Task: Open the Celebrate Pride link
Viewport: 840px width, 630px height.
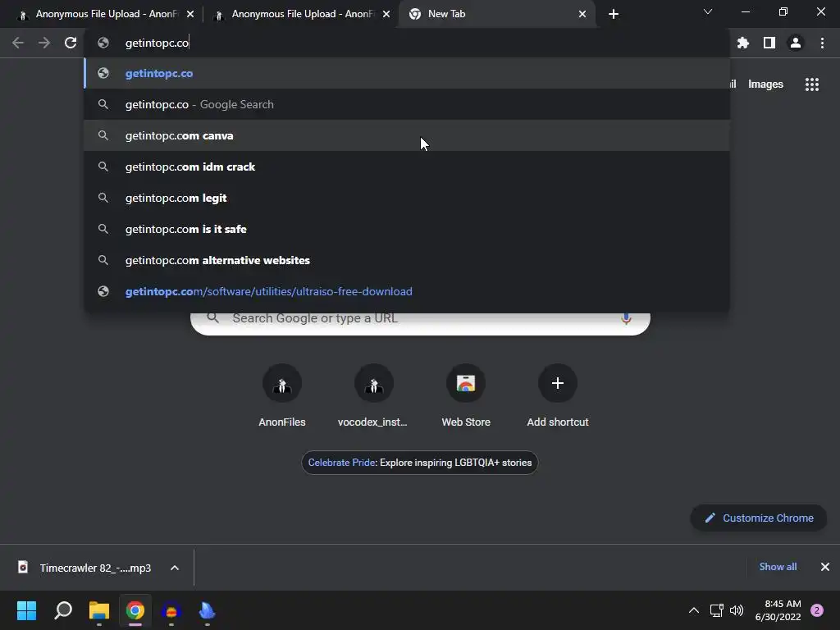Action: pyautogui.click(x=419, y=463)
